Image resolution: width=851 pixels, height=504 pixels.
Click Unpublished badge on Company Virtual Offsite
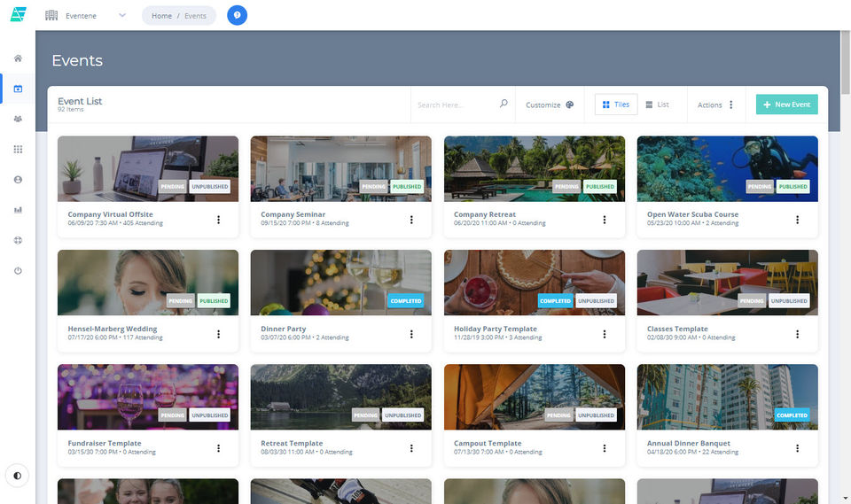click(x=210, y=187)
